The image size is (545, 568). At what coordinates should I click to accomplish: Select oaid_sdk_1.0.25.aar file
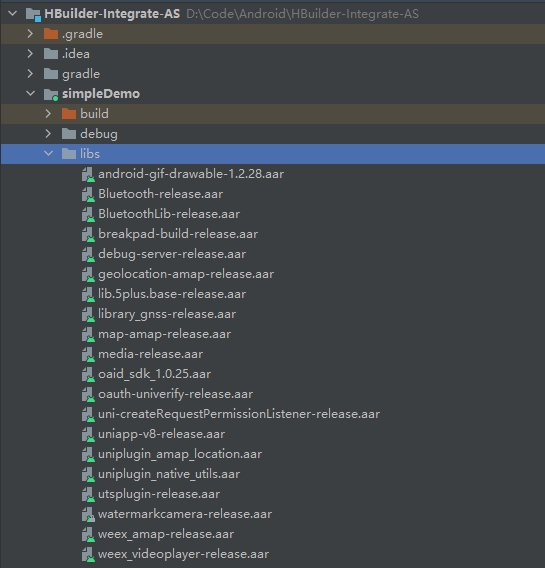(154, 374)
